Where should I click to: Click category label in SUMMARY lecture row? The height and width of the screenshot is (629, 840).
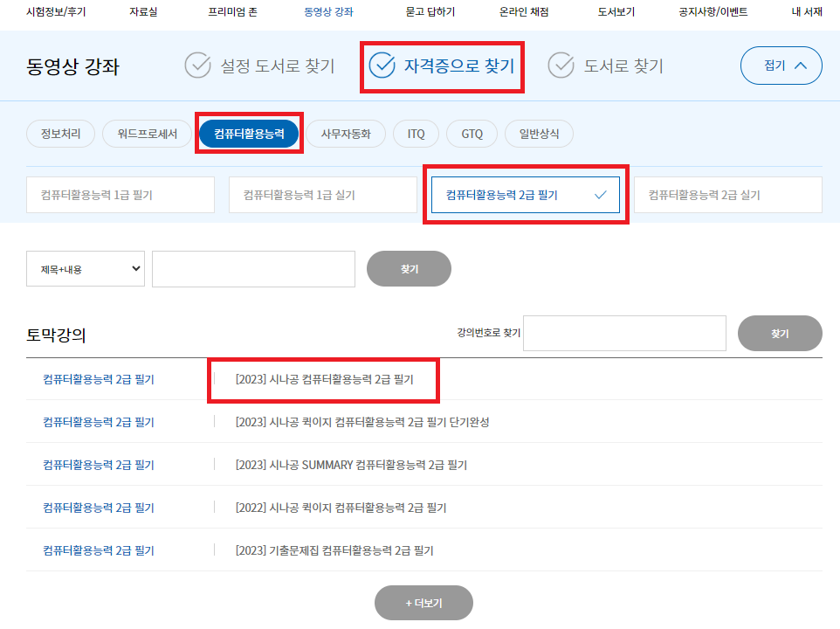pyautogui.click(x=99, y=465)
